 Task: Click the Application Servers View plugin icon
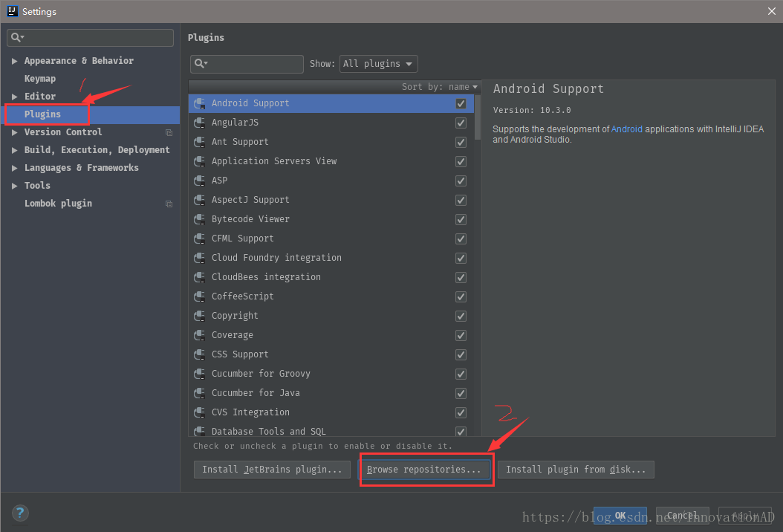tap(199, 161)
